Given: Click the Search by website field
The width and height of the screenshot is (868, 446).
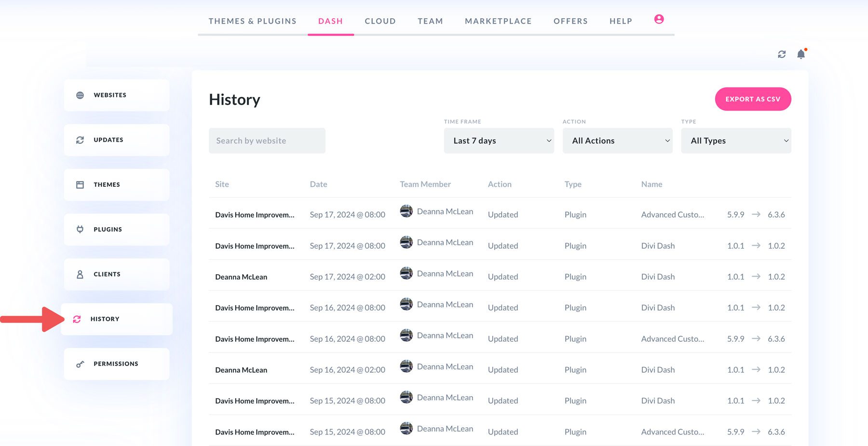Looking at the screenshot, I should (267, 140).
